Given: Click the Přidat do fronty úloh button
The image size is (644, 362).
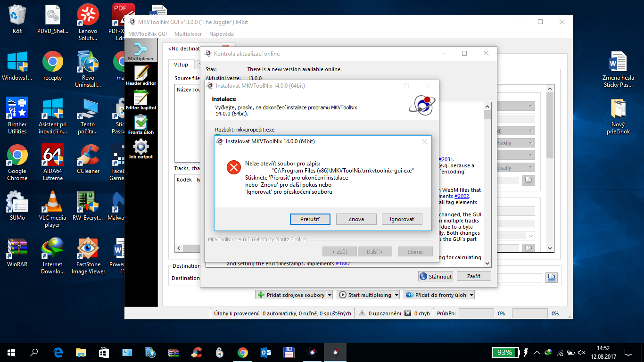Looking at the screenshot, I should pyautogui.click(x=436, y=295).
